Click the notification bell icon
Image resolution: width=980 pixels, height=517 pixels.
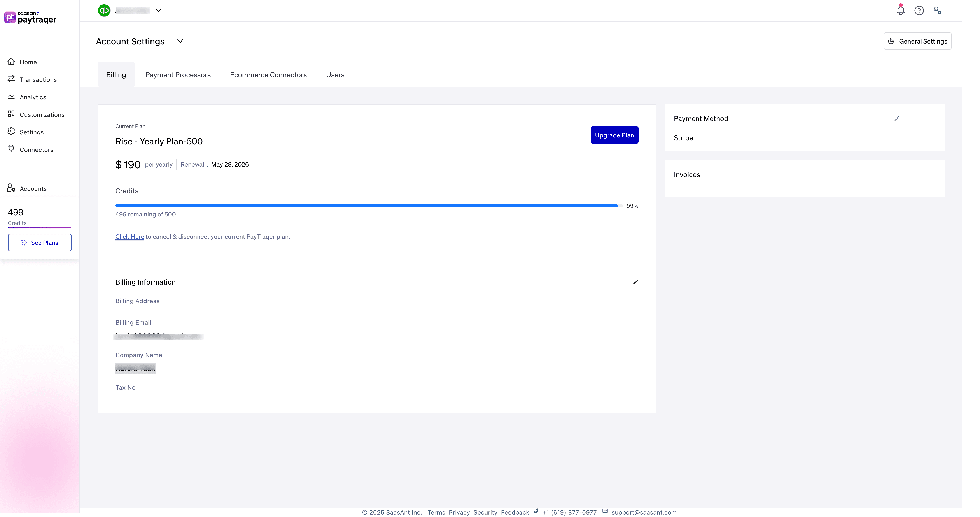point(901,10)
